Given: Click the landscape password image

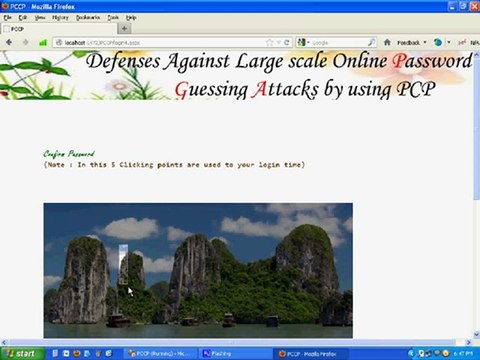Looking at the screenshot, I should click(x=198, y=270).
